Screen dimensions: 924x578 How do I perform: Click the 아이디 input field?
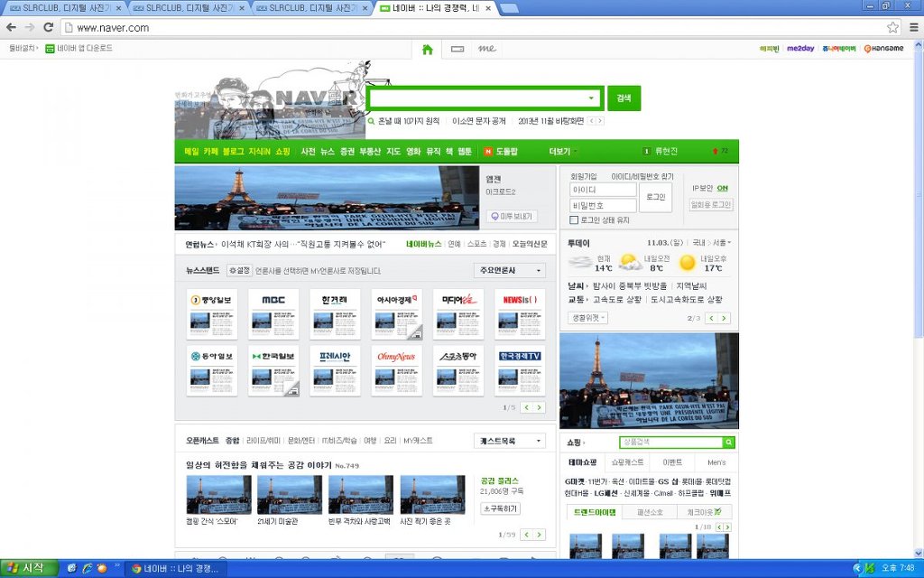pyautogui.click(x=604, y=190)
